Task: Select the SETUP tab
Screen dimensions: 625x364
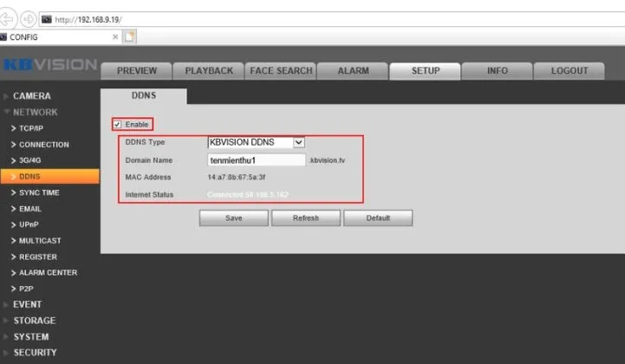Action: (x=426, y=70)
